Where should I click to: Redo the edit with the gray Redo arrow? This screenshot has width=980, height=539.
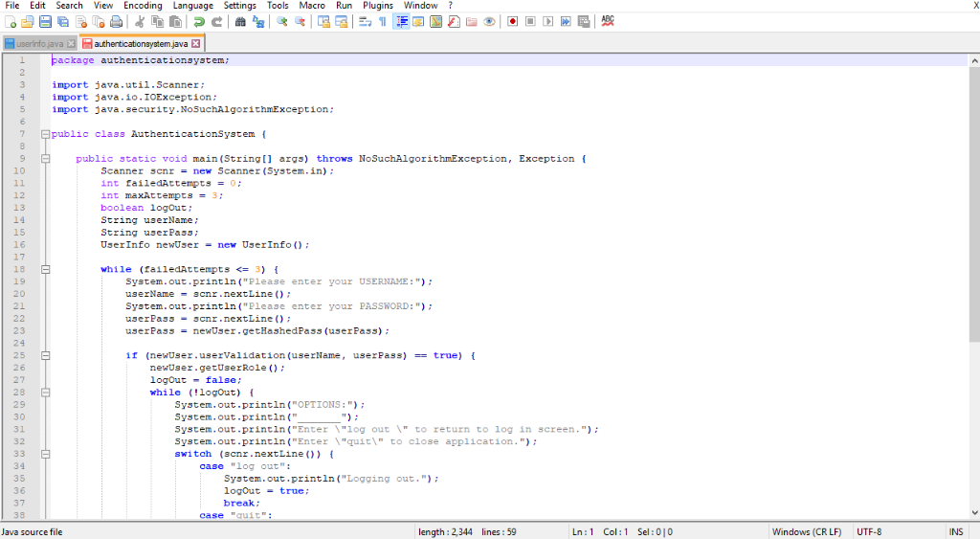click(217, 22)
